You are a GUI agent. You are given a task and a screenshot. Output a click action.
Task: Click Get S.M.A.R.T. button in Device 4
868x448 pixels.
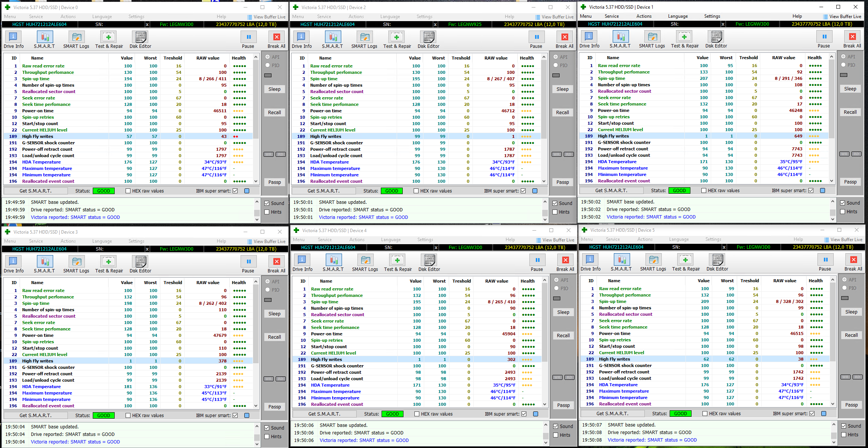[324, 414]
